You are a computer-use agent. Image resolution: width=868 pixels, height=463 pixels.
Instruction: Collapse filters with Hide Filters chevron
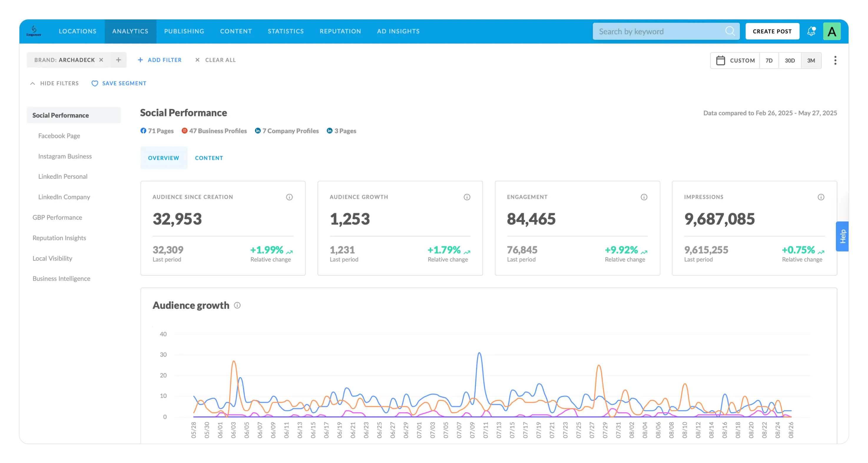[33, 83]
